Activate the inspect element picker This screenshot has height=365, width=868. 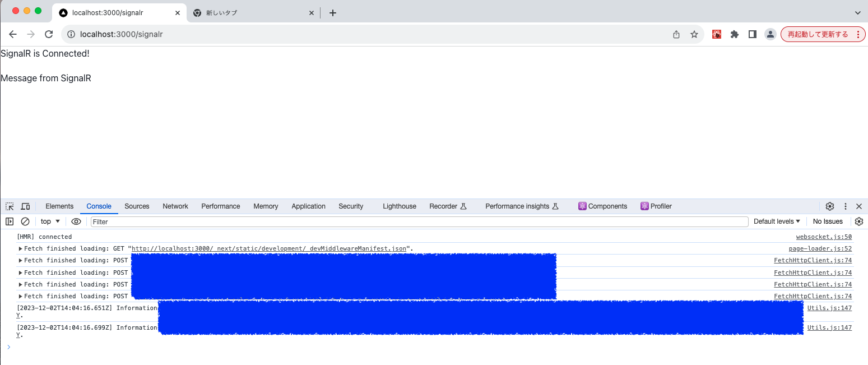(10, 206)
